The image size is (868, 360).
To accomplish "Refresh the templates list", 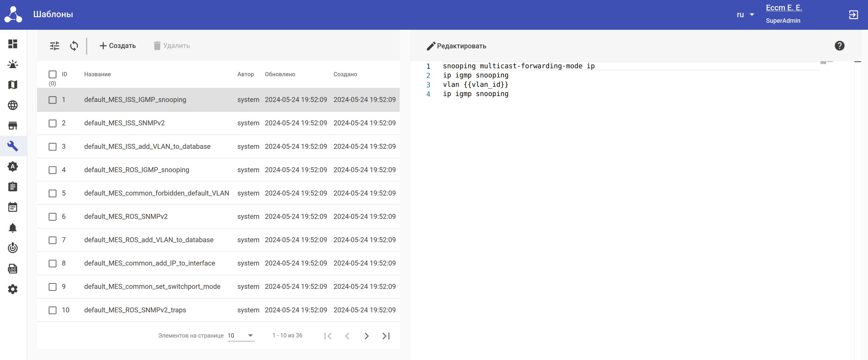I will coord(74,45).
